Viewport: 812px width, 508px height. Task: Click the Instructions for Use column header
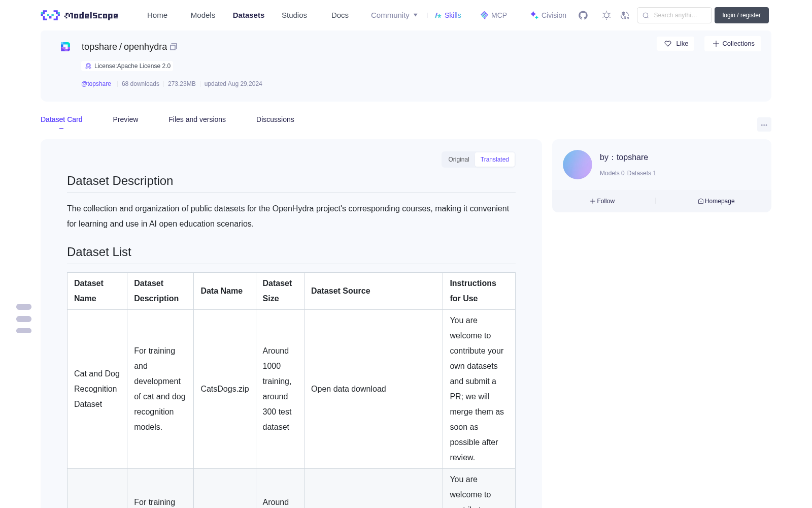pyautogui.click(x=479, y=291)
